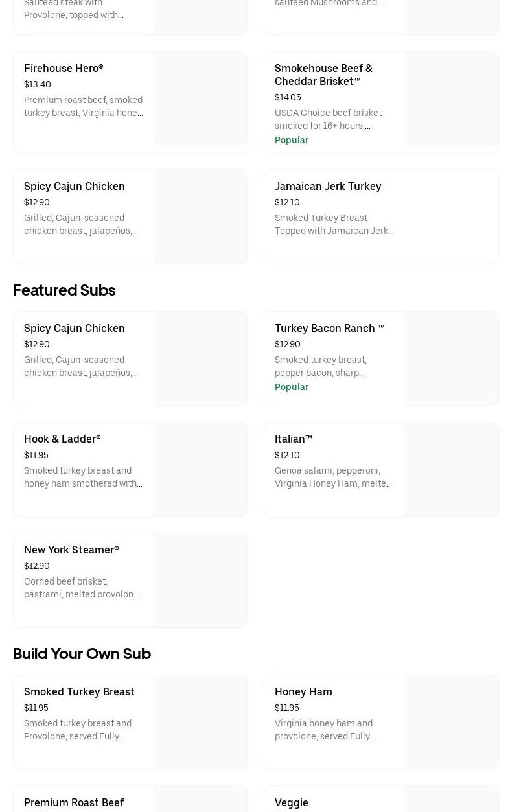Viewport: 521px width, 812px height.
Task: Open the New York Steamer® item
Action: pos(71,550)
